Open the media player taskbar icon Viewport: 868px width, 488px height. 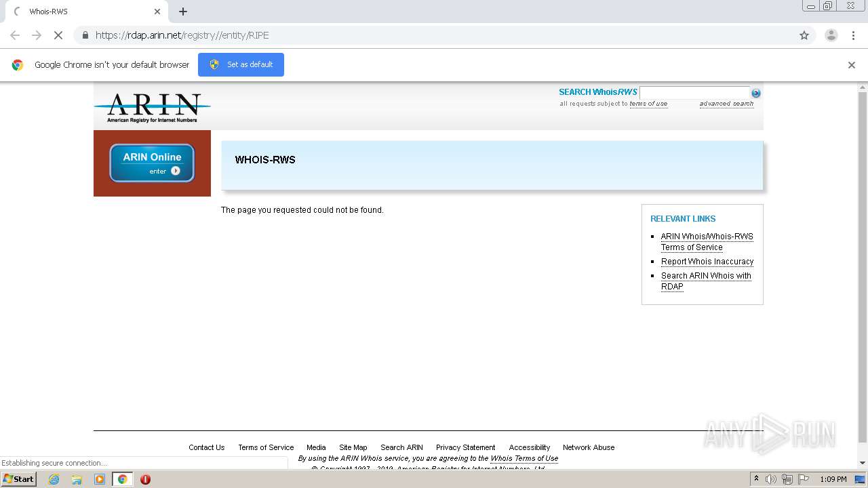pyautogui.click(x=100, y=479)
